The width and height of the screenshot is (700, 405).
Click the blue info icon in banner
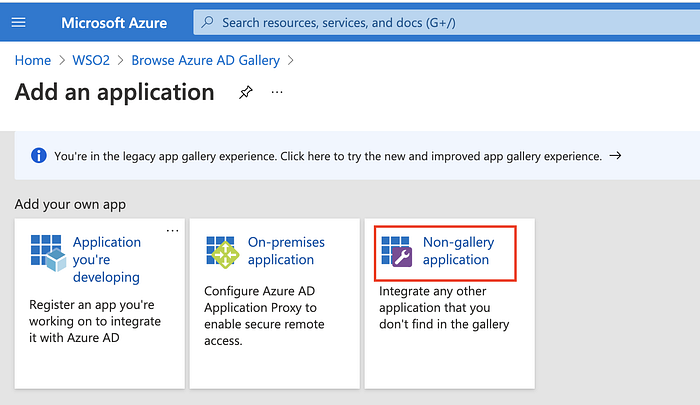(39, 156)
